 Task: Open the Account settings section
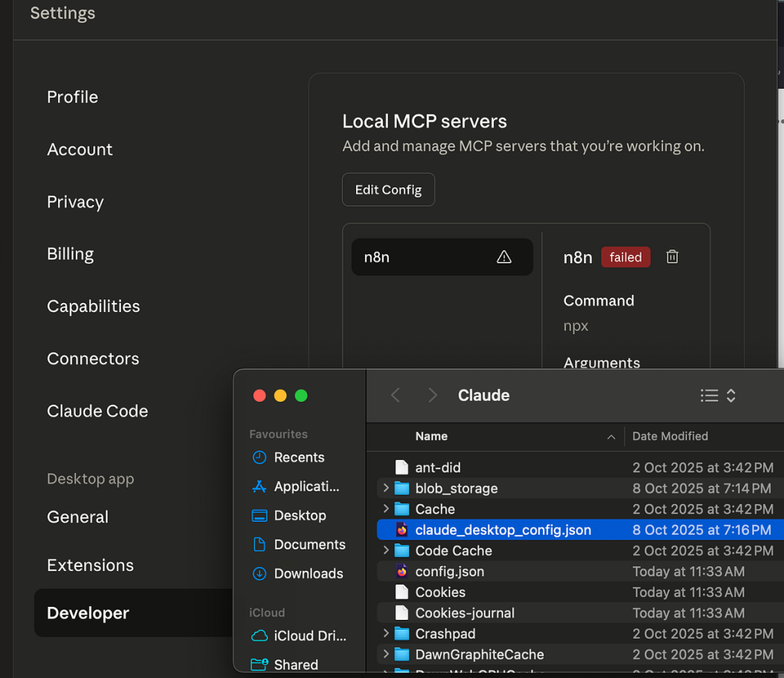(80, 149)
